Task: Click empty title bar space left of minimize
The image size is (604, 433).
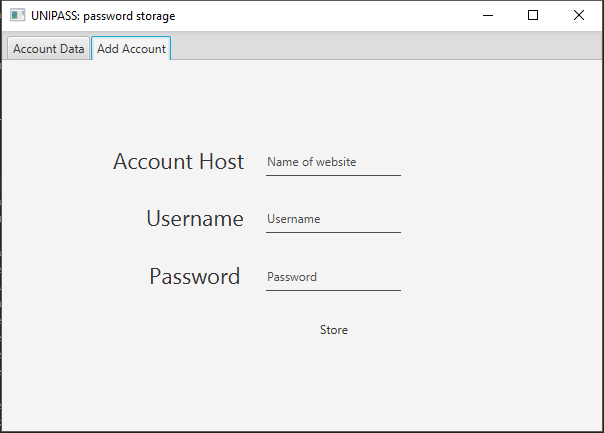Action: click(x=330, y=15)
